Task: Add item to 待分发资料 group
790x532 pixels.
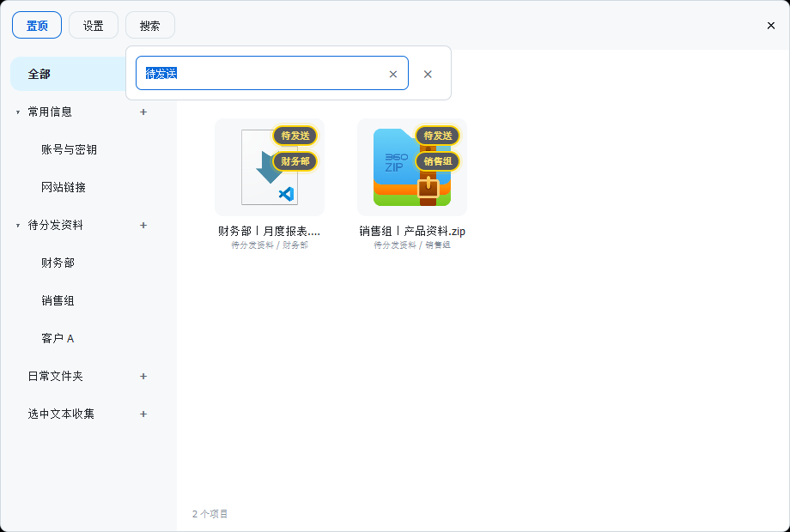Action: pos(143,225)
